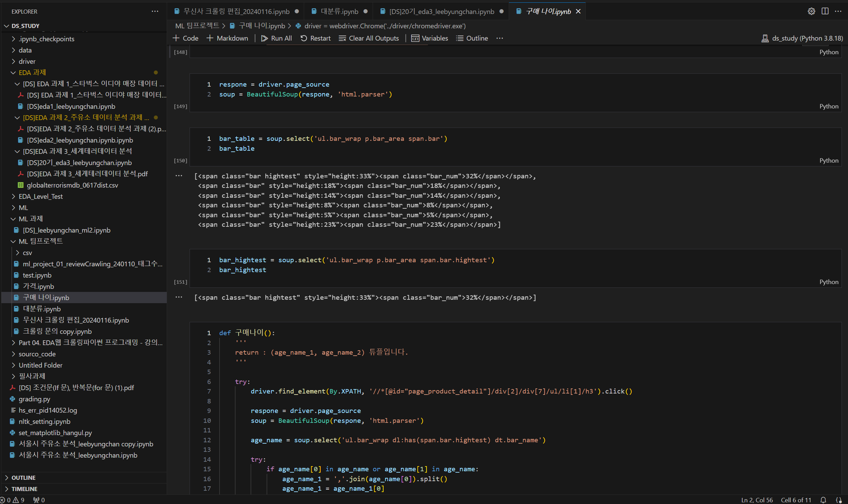Open notebook toolbar overflow menu
The image size is (848, 504).
500,38
